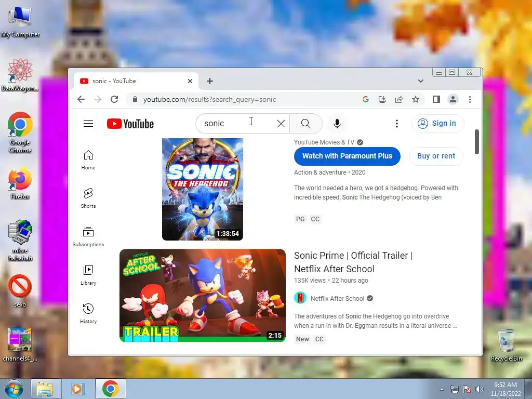532x399 pixels.
Task: Click the 135K views • 22 hours ago text
Action: (x=331, y=281)
